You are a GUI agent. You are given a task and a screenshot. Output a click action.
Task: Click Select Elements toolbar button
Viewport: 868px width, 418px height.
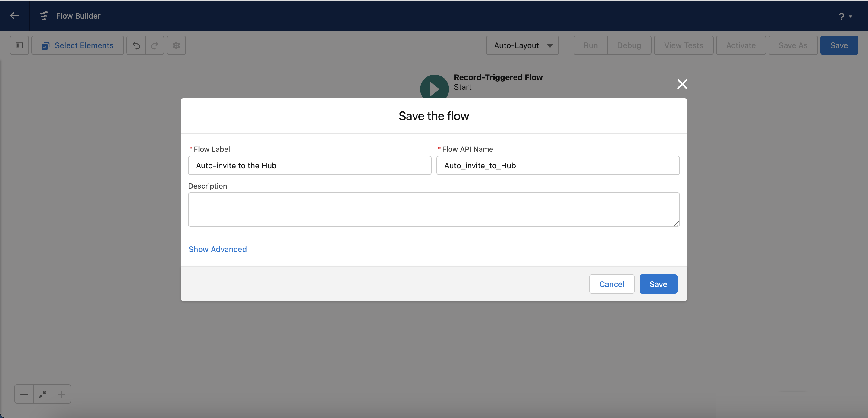77,45
